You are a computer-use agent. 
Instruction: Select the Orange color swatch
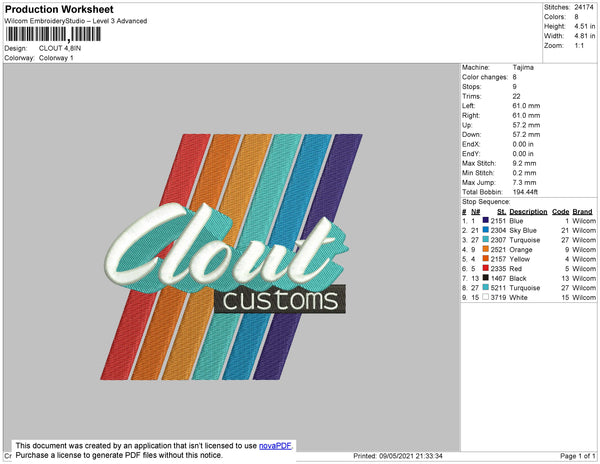[486, 249]
